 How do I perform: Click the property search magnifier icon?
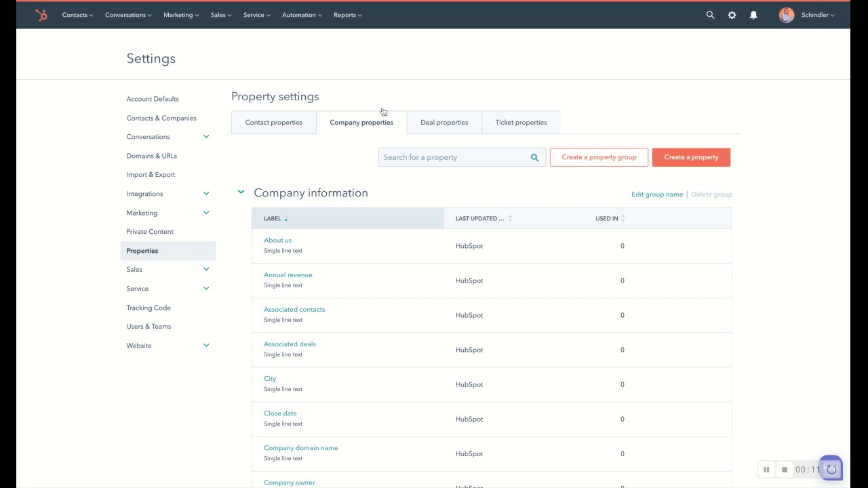(534, 157)
